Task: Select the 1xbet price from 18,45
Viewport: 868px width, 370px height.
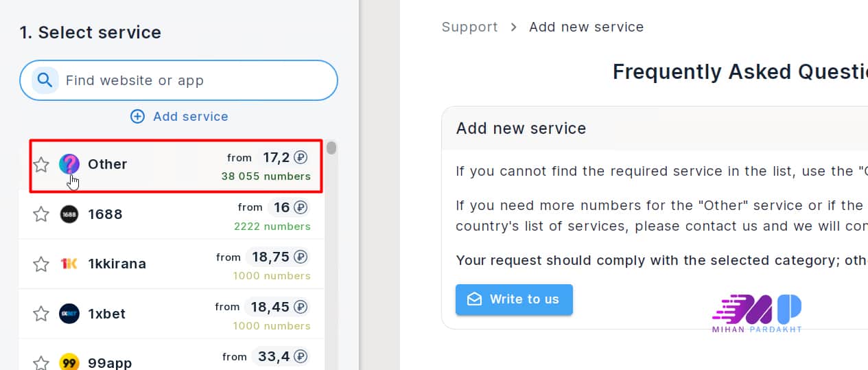Action: pyautogui.click(x=277, y=307)
